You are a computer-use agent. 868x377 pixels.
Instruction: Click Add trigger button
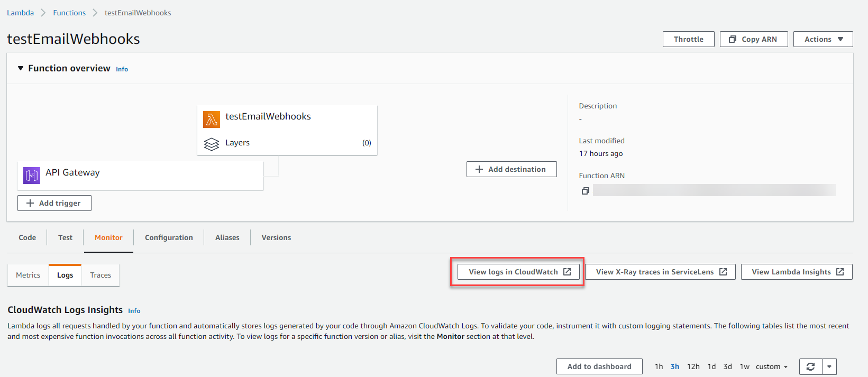point(54,203)
